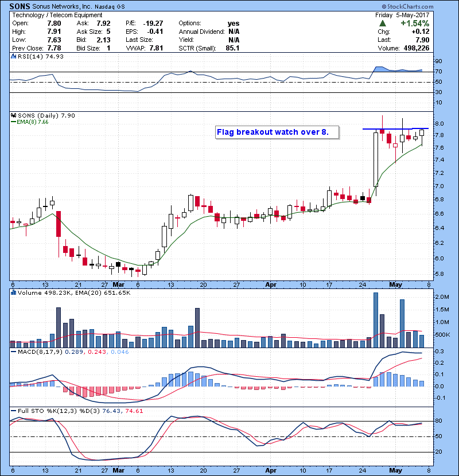Click the +1.54% percent change
The image size is (459, 476).
[415, 24]
